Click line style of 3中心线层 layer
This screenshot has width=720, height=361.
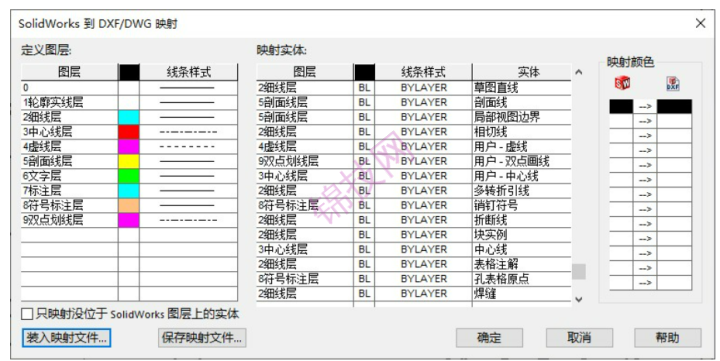pos(188,132)
